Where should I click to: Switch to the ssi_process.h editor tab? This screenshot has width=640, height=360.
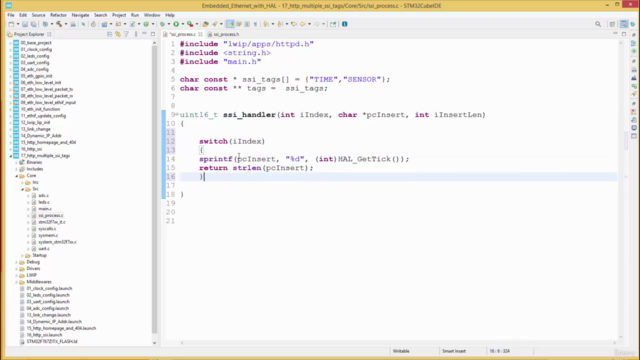tap(224, 34)
